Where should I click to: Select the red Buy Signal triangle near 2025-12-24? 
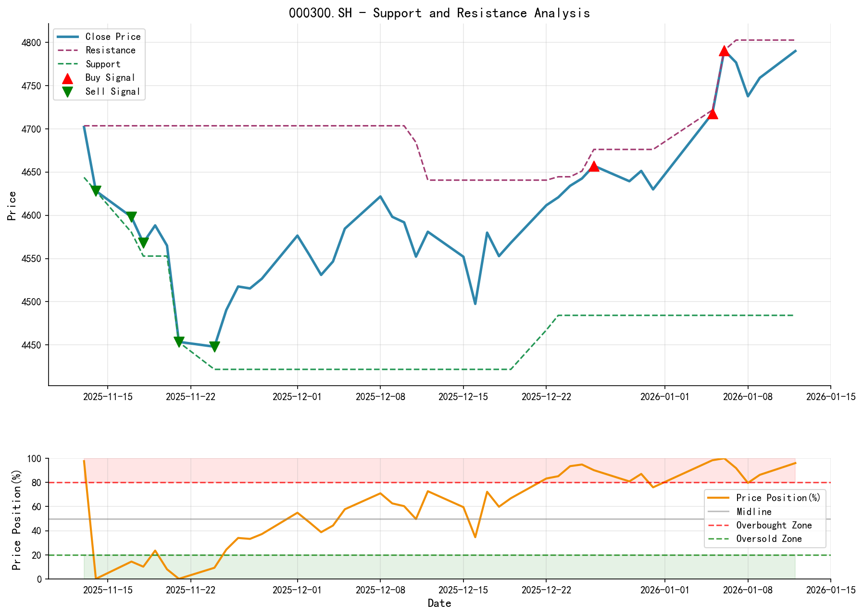593,166
